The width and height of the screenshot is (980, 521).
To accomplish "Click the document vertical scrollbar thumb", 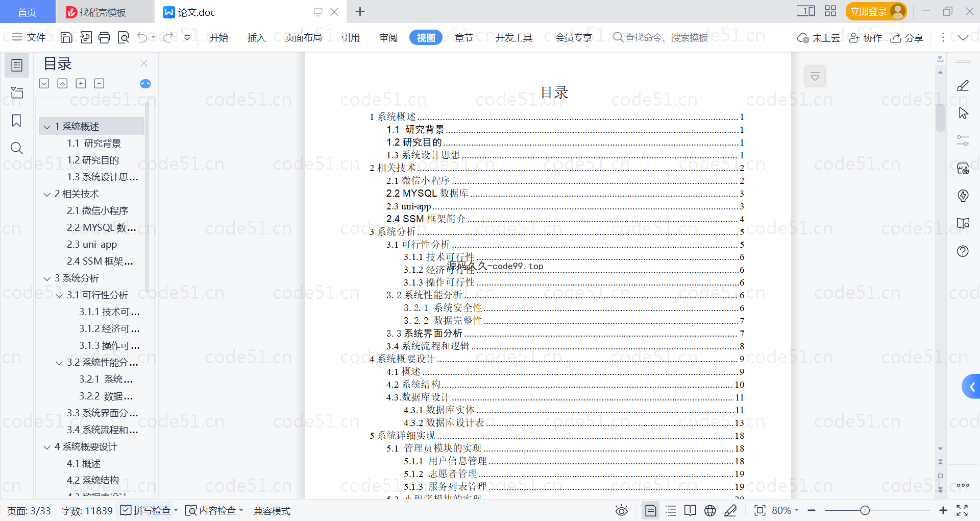I will [940, 117].
